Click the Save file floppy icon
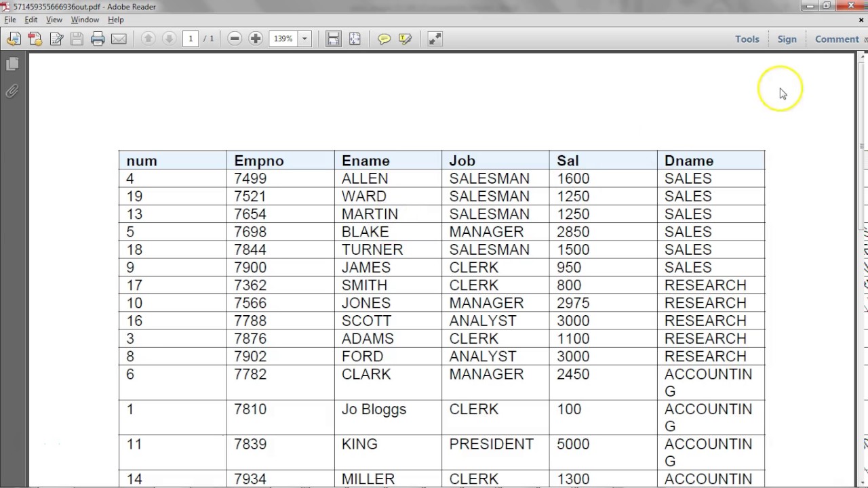The width and height of the screenshot is (868, 488). point(77,39)
